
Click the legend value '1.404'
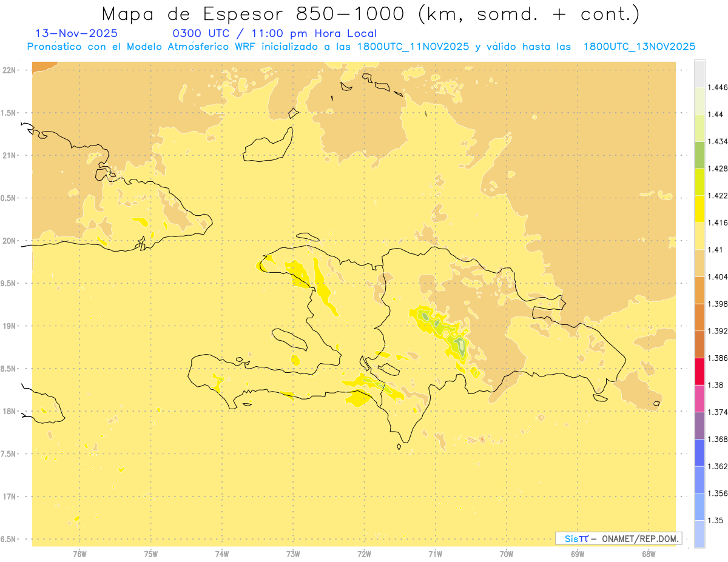[718, 277]
